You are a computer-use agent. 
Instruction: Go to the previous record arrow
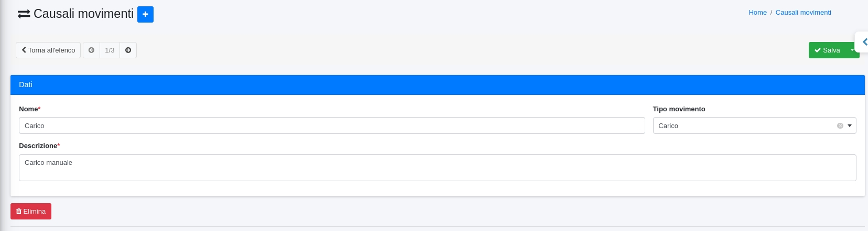coord(91,50)
